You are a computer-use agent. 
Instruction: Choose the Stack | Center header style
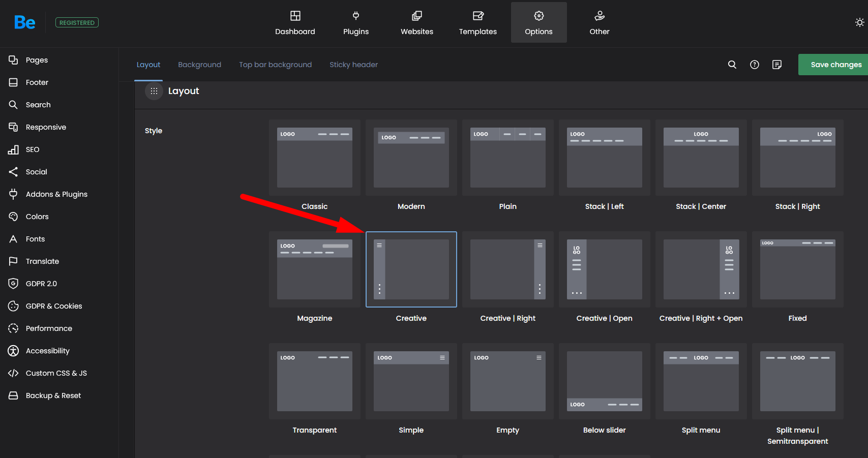[701, 158]
